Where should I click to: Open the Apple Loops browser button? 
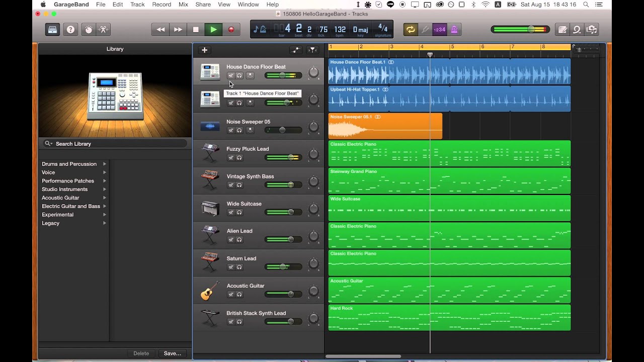coord(577,29)
